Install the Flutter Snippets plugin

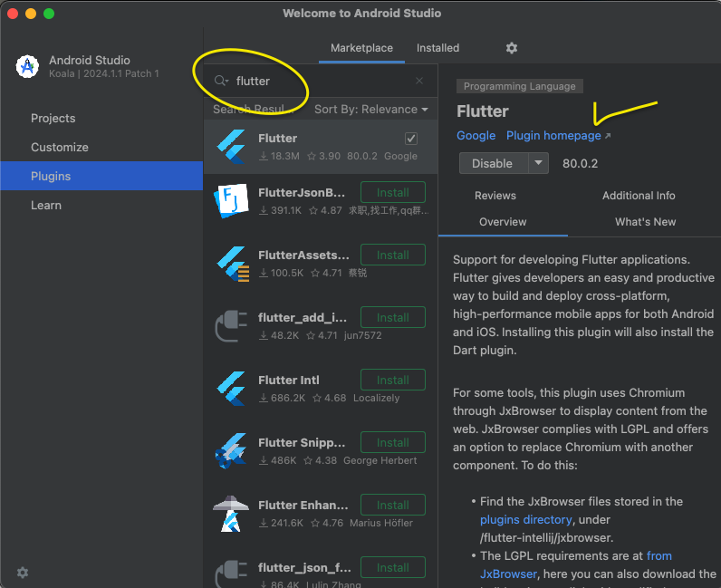click(393, 443)
